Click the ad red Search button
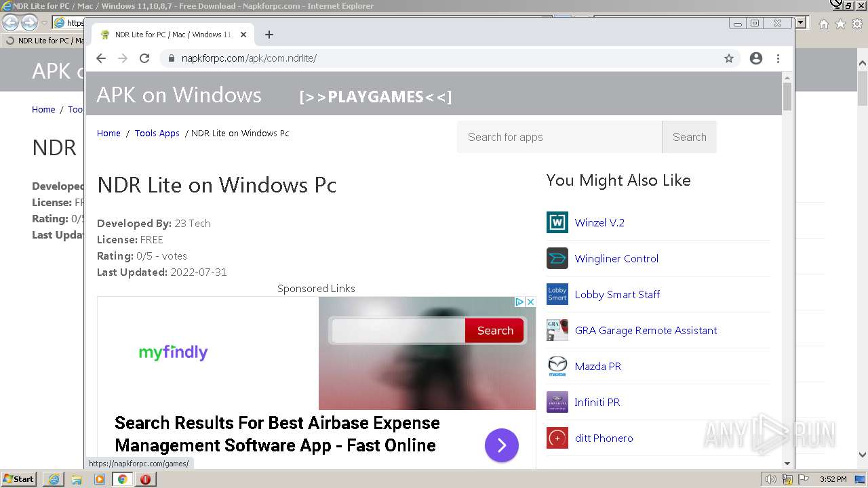This screenshot has width=868, height=488. pos(495,331)
